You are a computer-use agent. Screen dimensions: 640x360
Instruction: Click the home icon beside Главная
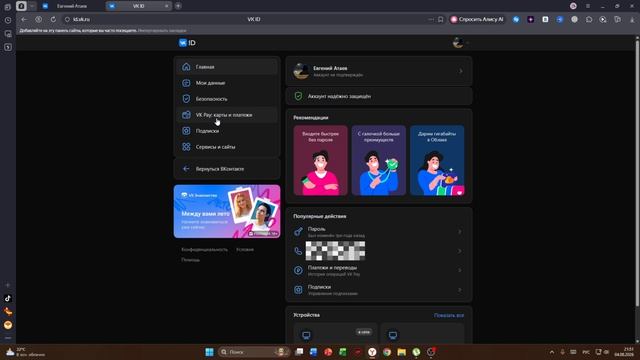[186, 67]
